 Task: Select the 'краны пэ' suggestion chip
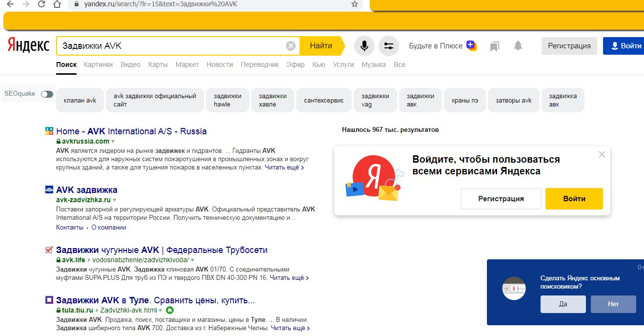(465, 100)
